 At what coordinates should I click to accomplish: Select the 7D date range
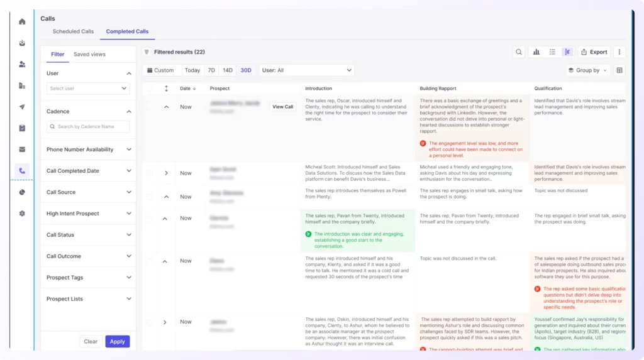211,70
